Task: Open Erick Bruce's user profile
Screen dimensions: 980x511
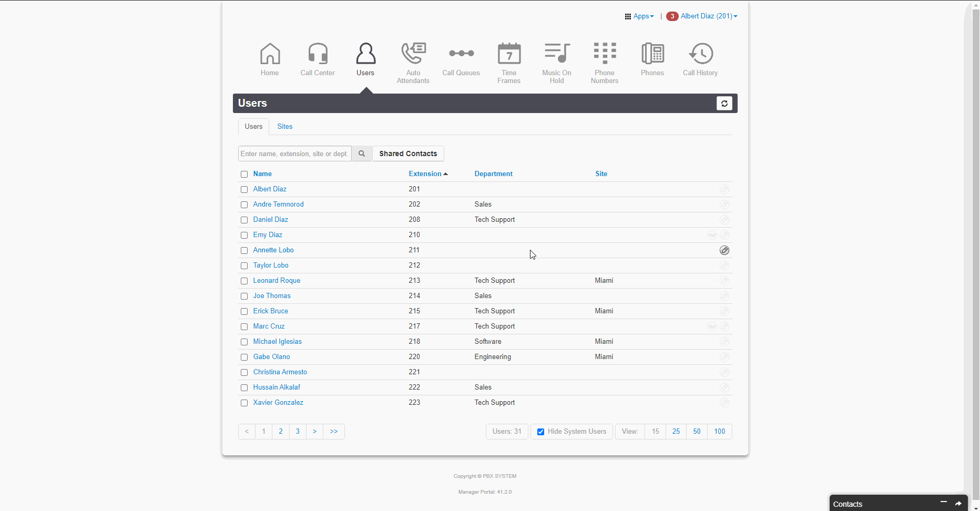Action: (x=270, y=311)
